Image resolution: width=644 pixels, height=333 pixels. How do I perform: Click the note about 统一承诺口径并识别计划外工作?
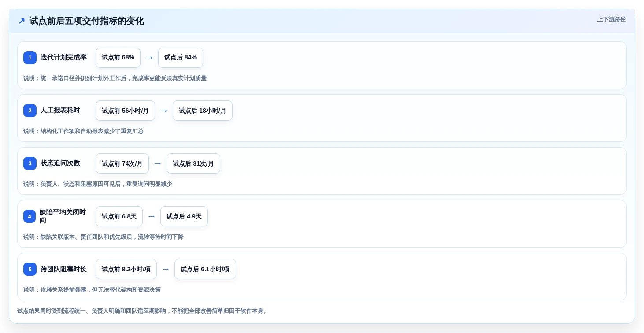[115, 78]
